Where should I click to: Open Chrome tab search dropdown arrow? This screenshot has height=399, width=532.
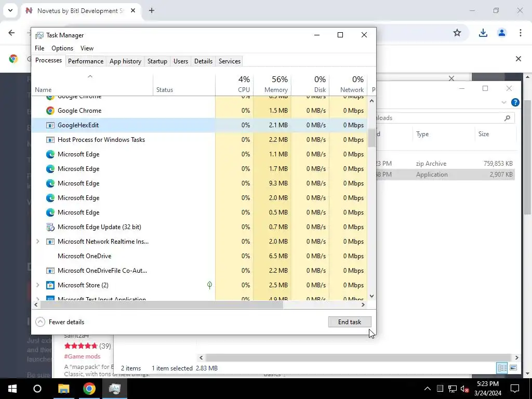[x=10, y=10]
